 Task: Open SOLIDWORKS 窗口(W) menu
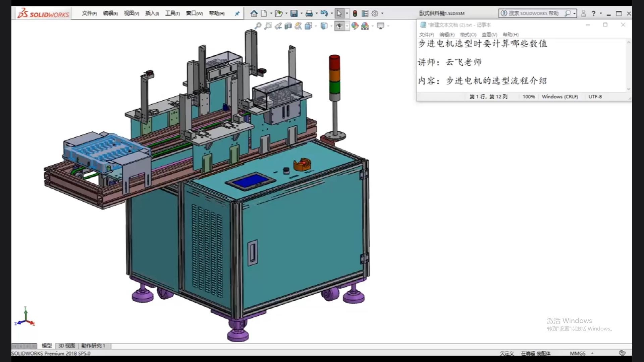pos(195,13)
